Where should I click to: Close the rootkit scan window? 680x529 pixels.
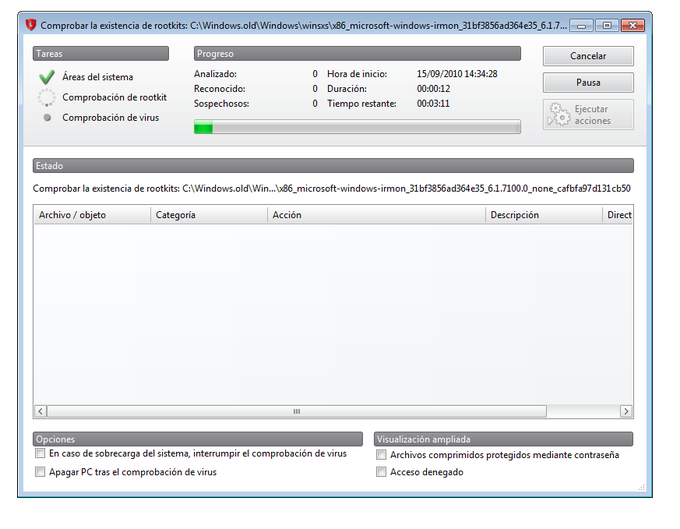click(633, 26)
